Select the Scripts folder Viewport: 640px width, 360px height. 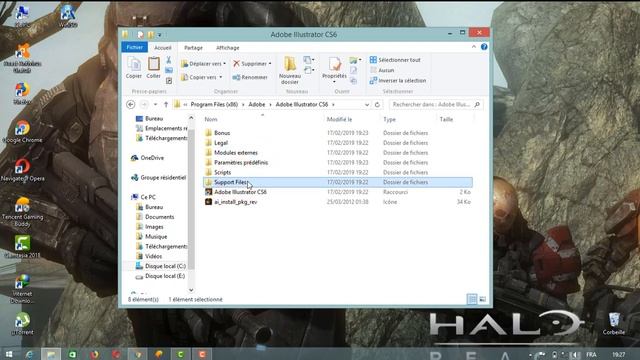coord(222,172)
